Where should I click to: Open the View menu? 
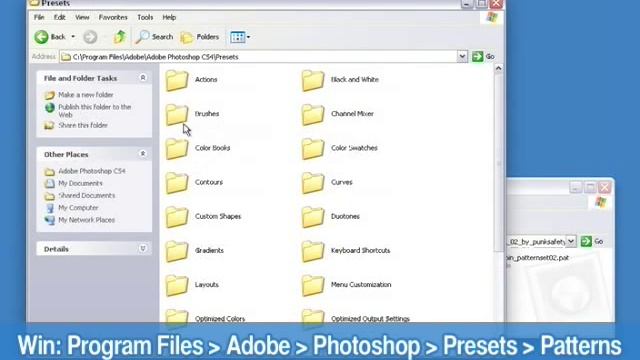point(82,17)
